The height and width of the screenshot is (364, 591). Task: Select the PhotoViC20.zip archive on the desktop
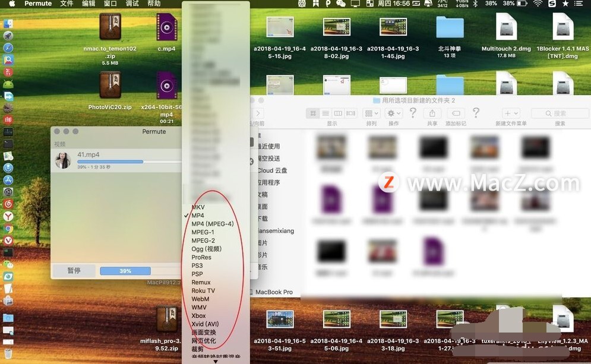pyautogui.click(x=110, y=85)
